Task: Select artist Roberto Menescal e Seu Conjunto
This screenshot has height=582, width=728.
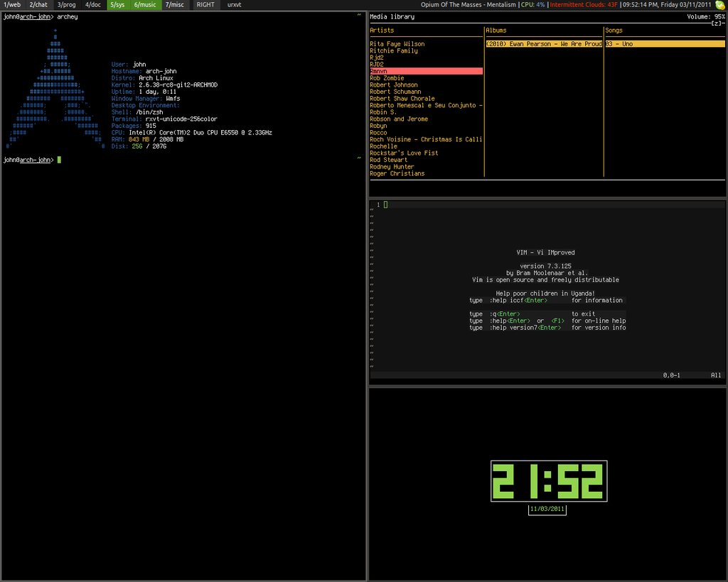Action: pyautogui.click(x=426, y=105)
